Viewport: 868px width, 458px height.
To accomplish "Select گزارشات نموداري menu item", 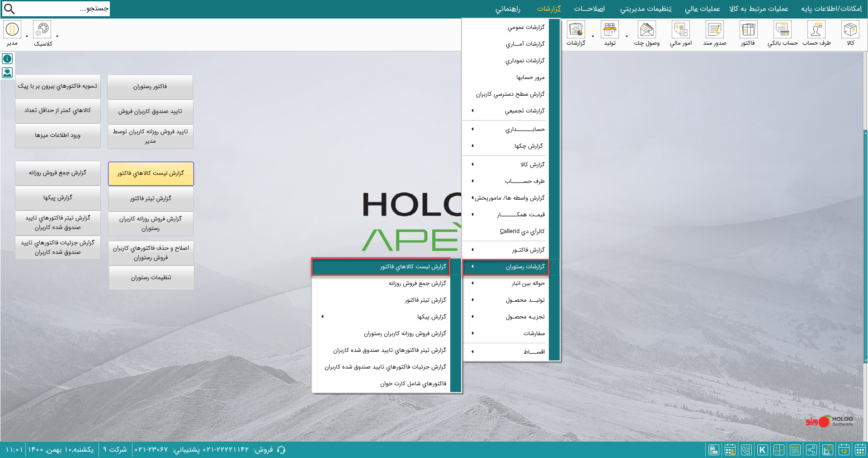I will tap(505, 61).
